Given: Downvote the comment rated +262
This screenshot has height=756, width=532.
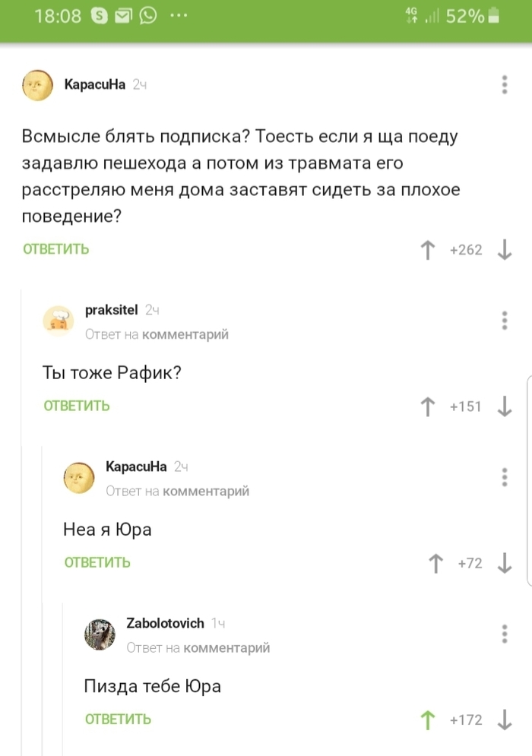Looking at the screenshot, I should (x=504, y=249).
